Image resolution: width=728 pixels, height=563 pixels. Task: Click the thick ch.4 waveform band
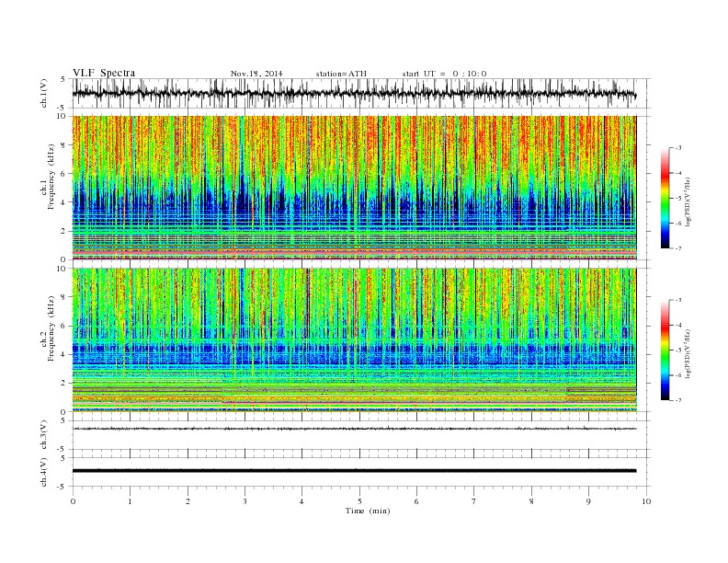(x=354, y=471)
